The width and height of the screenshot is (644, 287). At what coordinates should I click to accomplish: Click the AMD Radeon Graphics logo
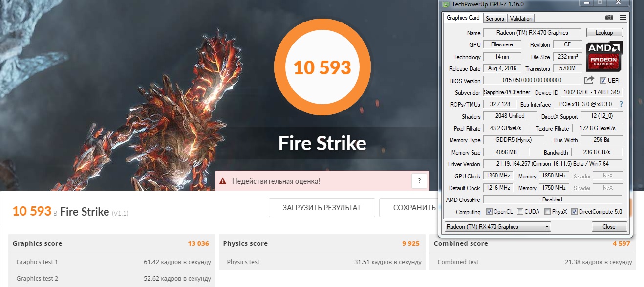[604, 56]
